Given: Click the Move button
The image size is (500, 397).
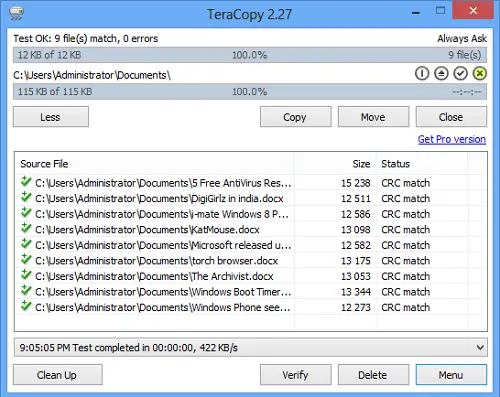Looking at the screenshot, I should pos(373,117).
